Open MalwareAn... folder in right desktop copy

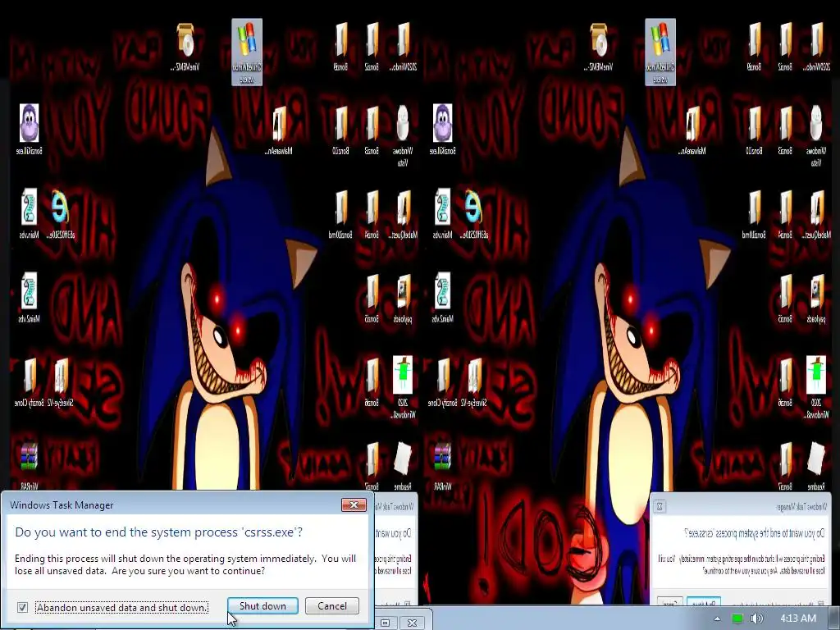tap(692, 130)
